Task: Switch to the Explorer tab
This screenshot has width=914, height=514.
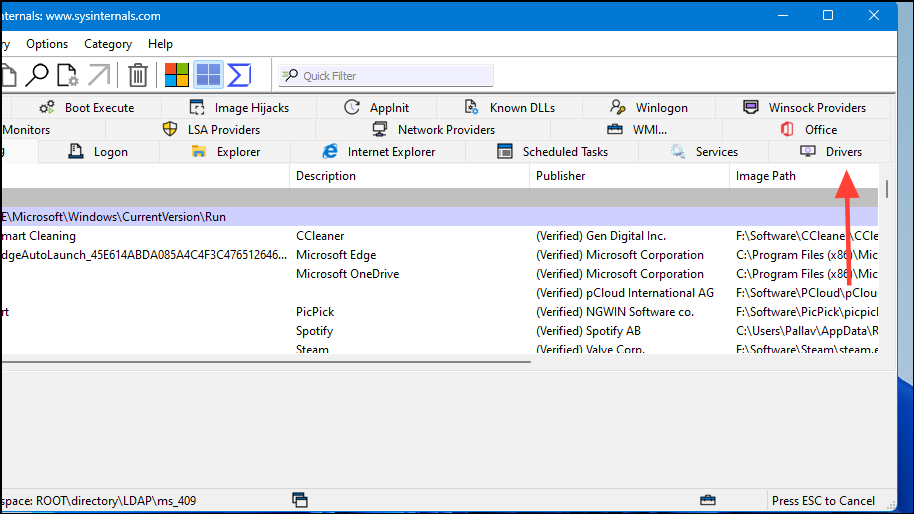Action: click(225, 152)
